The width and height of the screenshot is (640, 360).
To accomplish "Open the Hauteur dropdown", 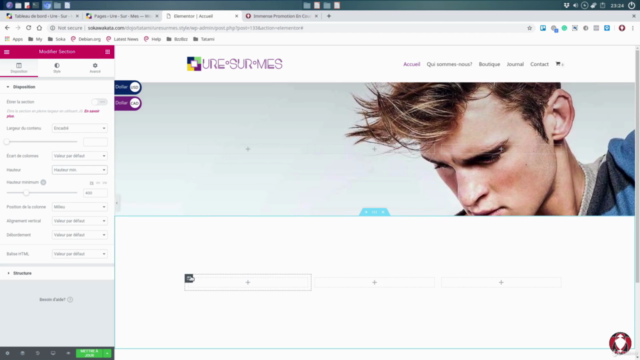I will (x=80, y=170).
